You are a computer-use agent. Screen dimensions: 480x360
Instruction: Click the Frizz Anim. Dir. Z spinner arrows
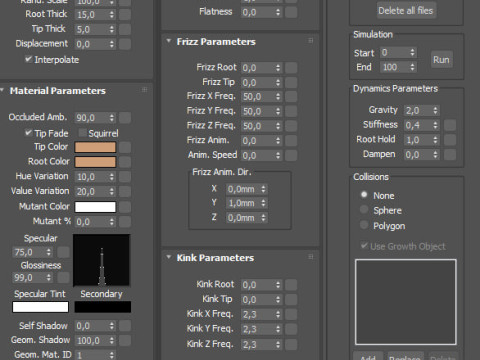pyautogui.click(x=263, y=218)
